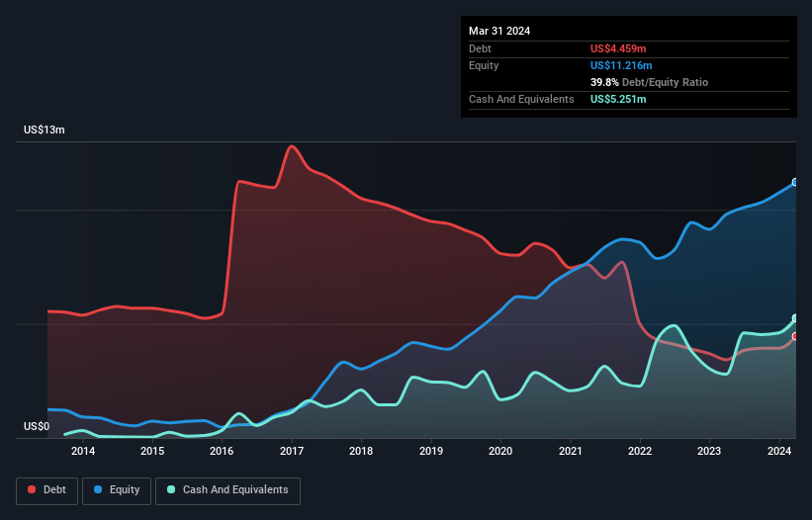Click the red Debt endpoint marker
The image size is (812, 520).
pyautogui.click(x=795, y=336)
